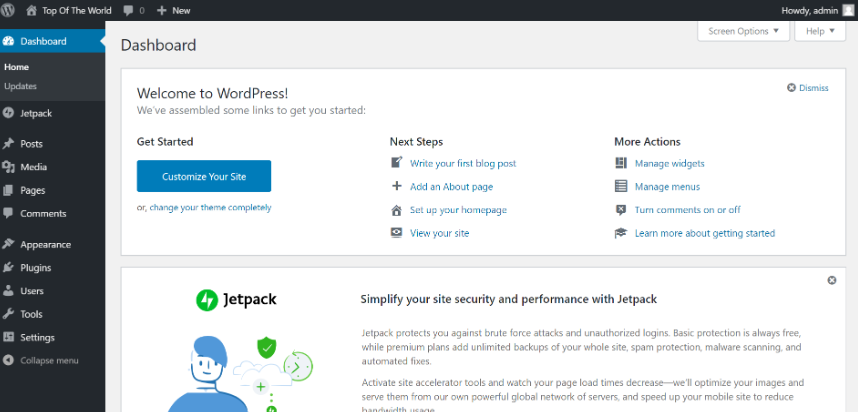
Task: Click the list icon by Manage menus
Action: (621, 186)
